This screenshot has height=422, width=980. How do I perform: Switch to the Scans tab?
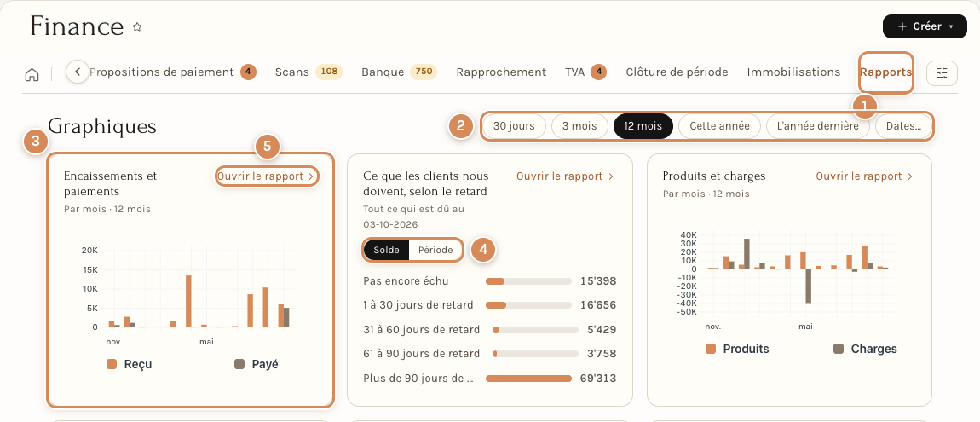308,72
